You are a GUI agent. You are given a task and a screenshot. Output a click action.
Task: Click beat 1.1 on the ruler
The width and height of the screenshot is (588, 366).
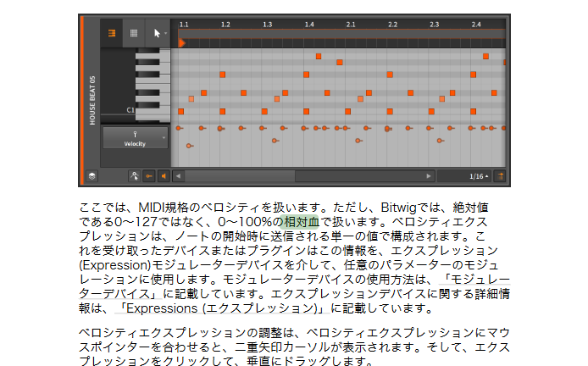[184, 25]
